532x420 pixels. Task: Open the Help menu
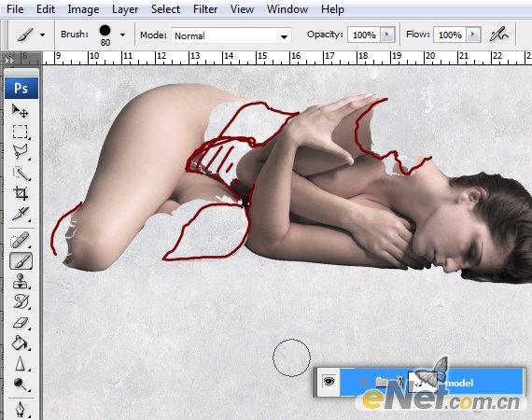click(332, 9)
